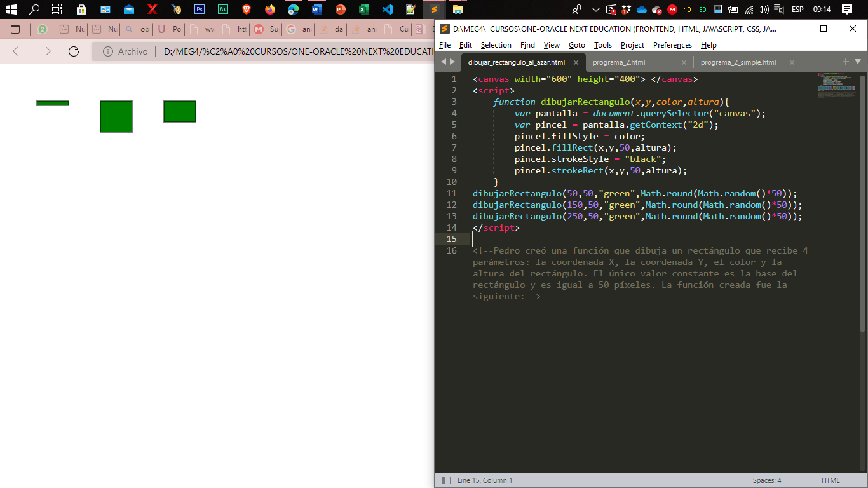Close the programa_2_simple.html tab
This screenshot has height=488, width=868.
coord(792,62)
